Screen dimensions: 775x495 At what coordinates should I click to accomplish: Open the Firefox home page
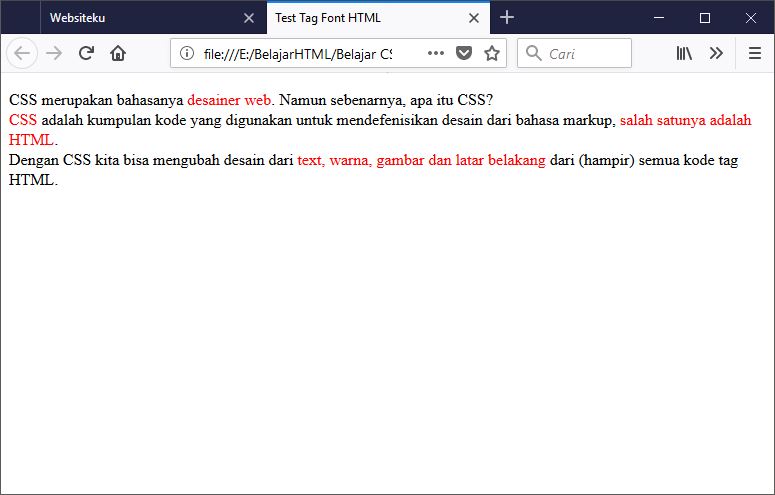[x=118, y=53]
